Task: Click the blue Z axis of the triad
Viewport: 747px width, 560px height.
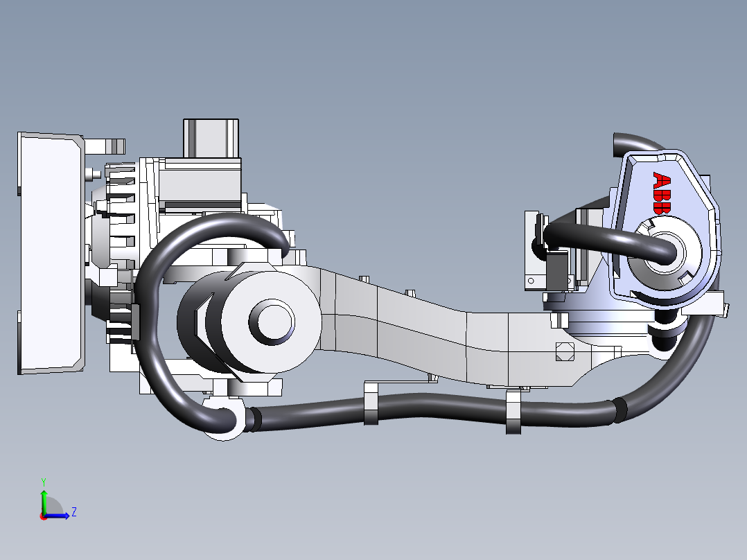Action: pyautogui.click(x=58, y=515)
